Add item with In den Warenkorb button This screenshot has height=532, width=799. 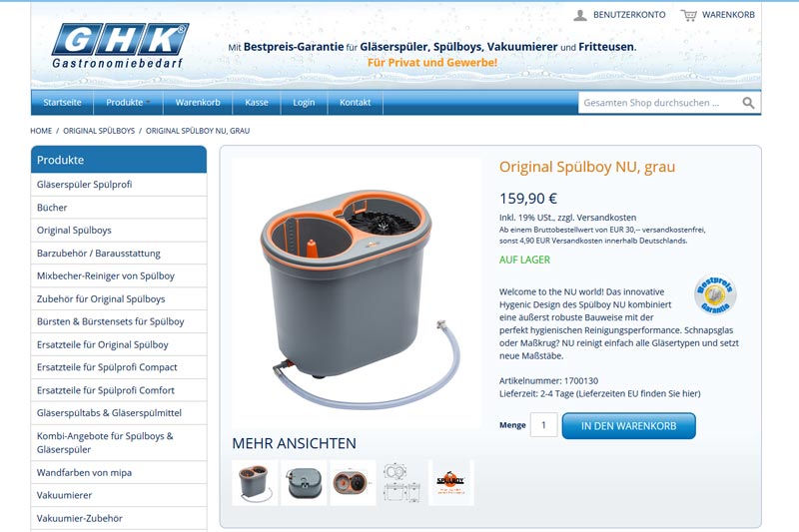629,425
